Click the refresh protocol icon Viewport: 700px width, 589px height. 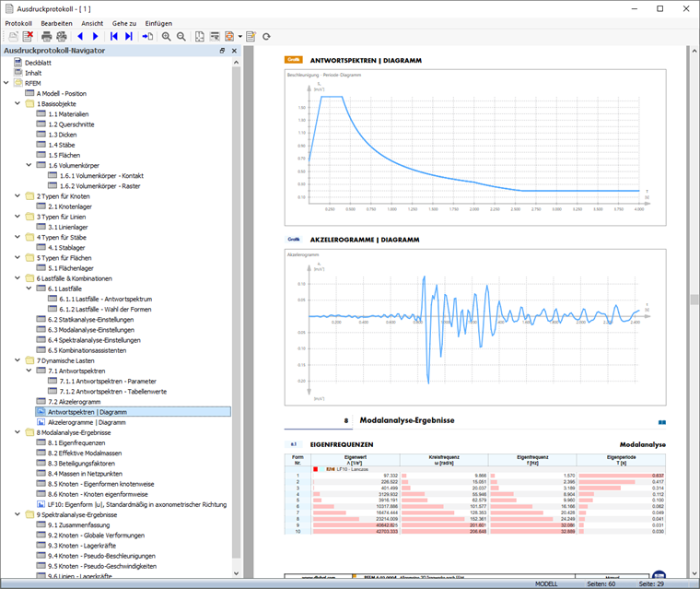266,36
